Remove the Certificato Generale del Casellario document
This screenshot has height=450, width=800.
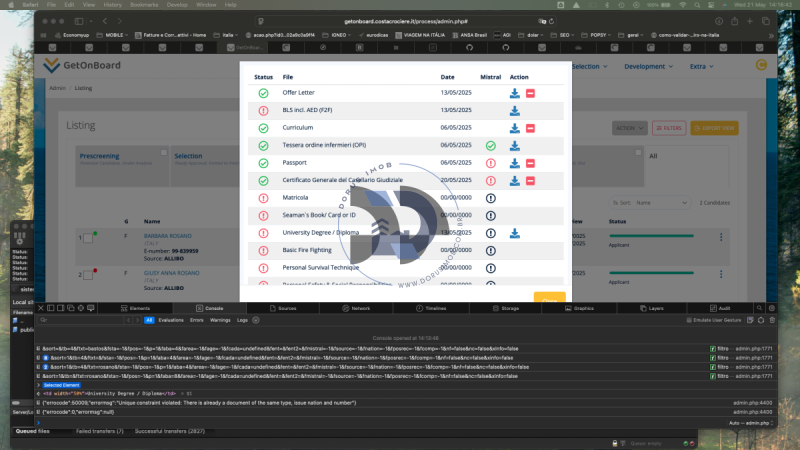530,180
